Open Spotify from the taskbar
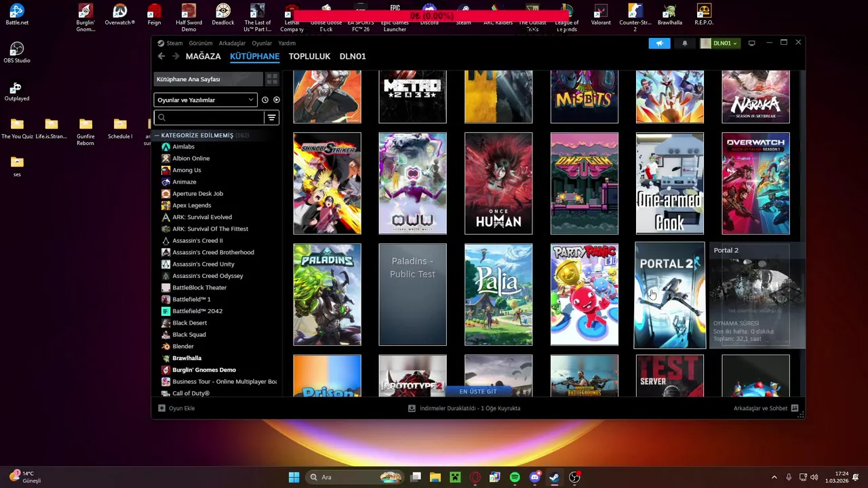The width and height of the screenshot is (868, 488). [x=515, y=477]
